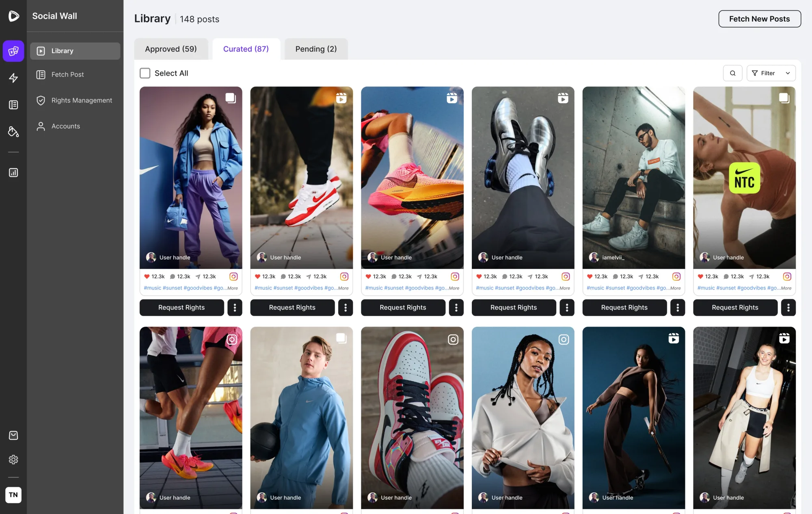The width and height of the screenshot is (812, 514).
Task: Request Rights for the red Air Max post
Action: (x=292, y=308)
